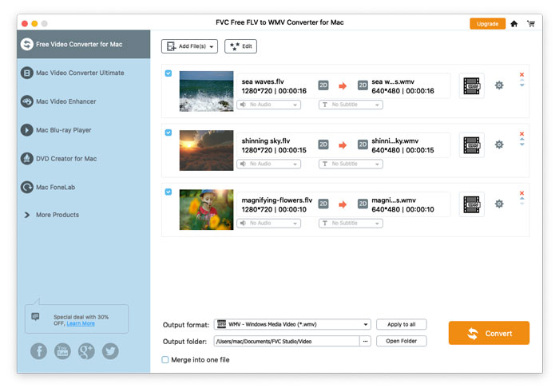
Task: Open settings gear for magnifying-flowers.flv
Action: coord(499,204)
